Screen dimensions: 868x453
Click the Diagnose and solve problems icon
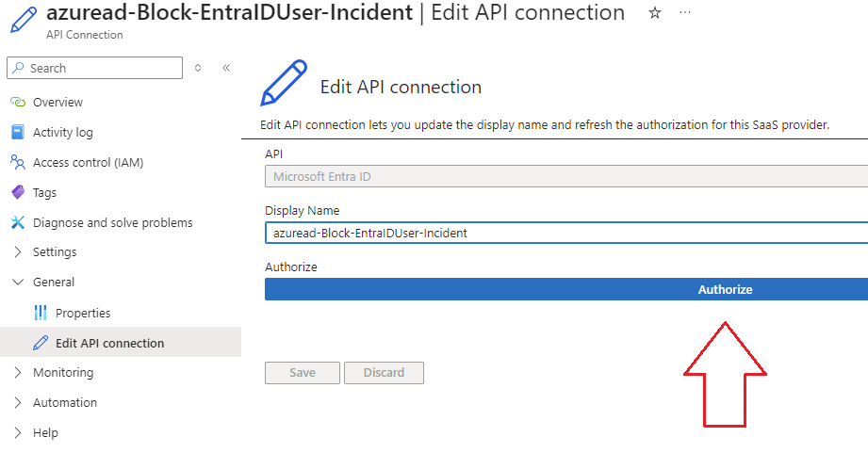pos(17,222)
